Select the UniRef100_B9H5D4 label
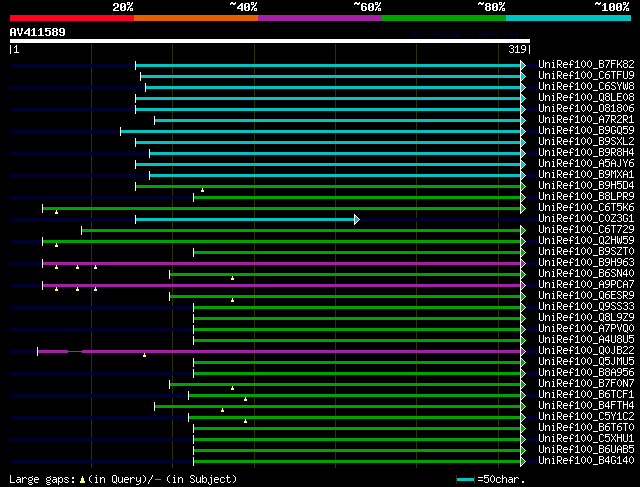Screen dimensions: 640x487 [586, 186]
